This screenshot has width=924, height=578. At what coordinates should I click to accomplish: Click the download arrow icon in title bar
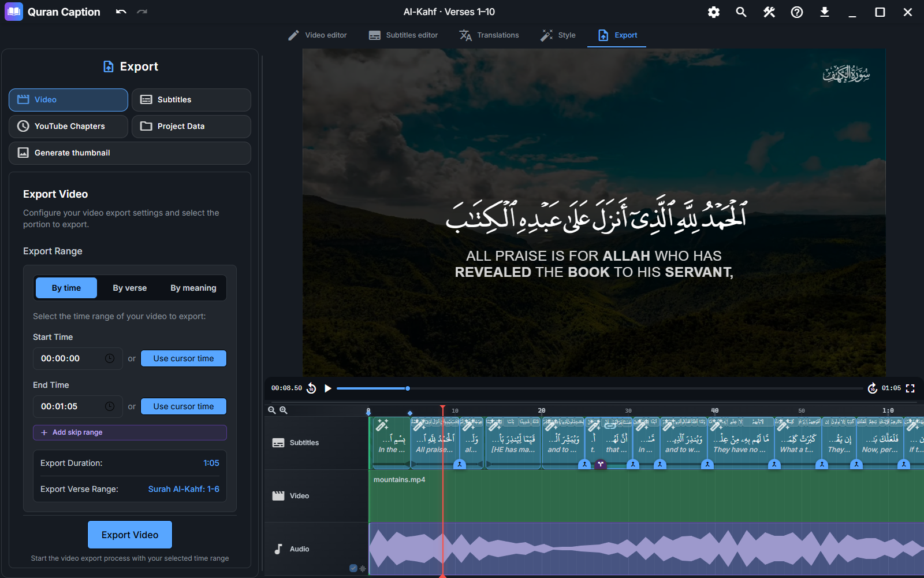(x=825, y=12)
